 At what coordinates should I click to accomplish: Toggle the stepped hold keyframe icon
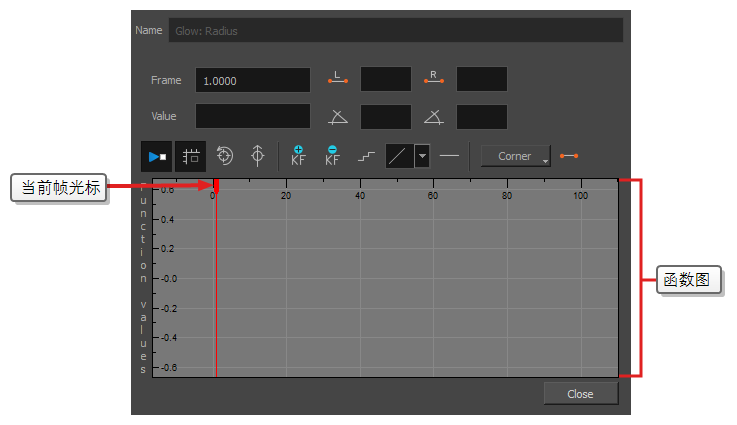tap(366, 157)
